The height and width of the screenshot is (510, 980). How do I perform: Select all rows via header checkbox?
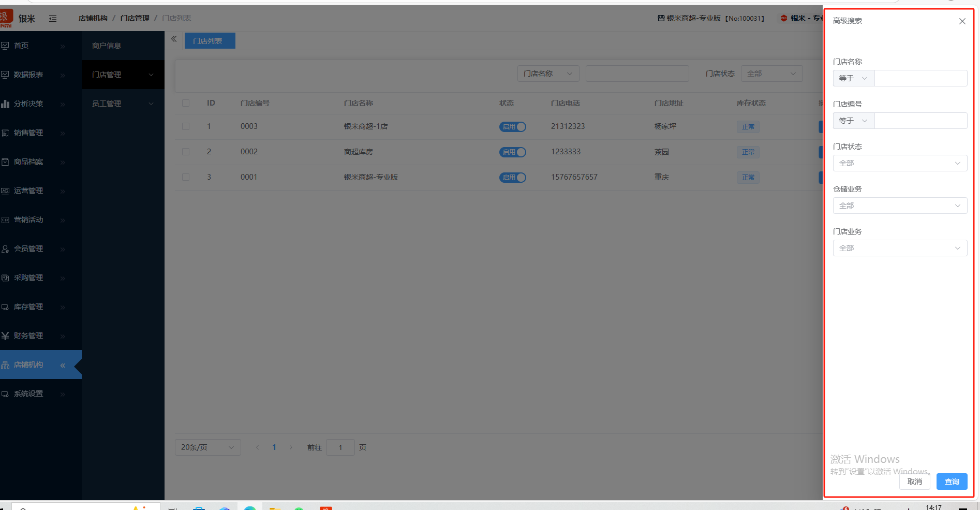(186, 103)
